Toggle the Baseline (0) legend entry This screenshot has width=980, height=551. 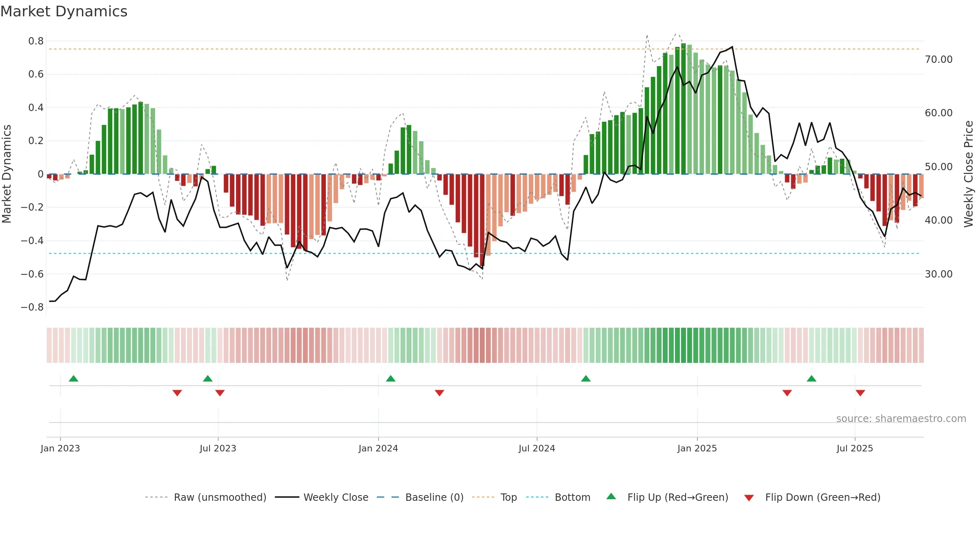click(420, 497)
